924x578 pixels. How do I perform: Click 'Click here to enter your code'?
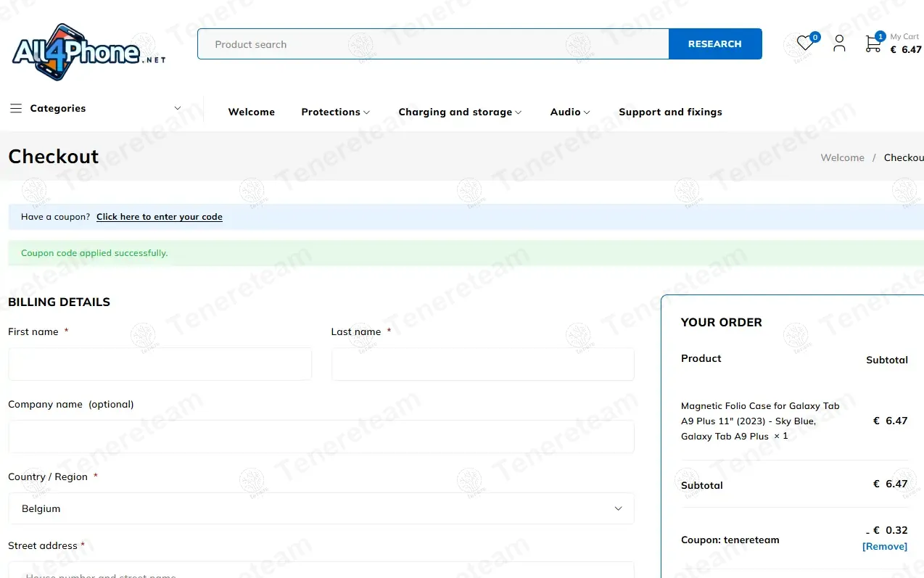[160, 217]
